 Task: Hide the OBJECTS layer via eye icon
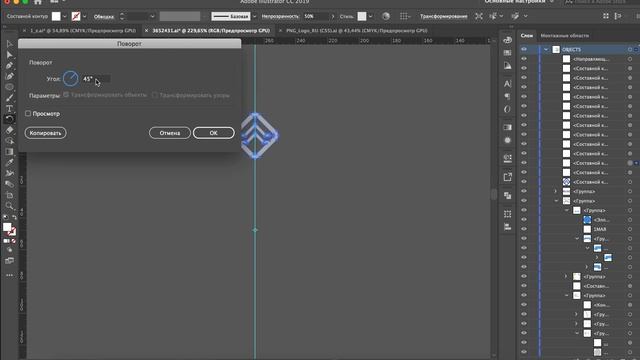pos(524,49)
